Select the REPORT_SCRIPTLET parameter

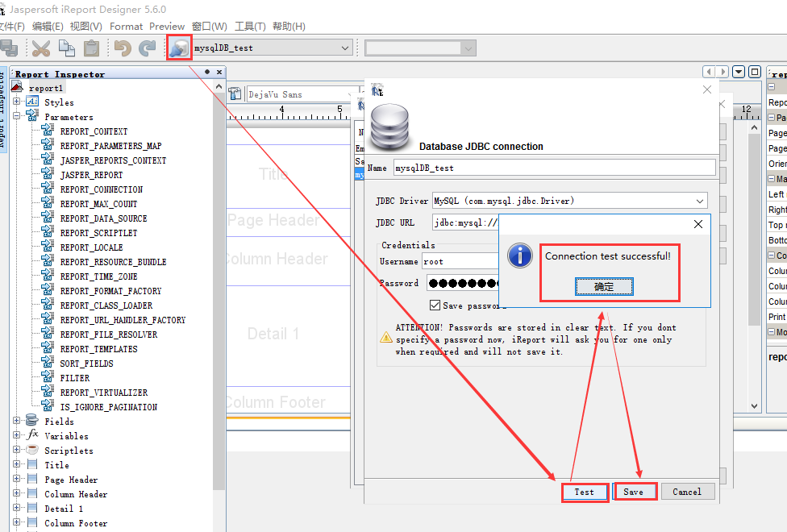[99, 234]
